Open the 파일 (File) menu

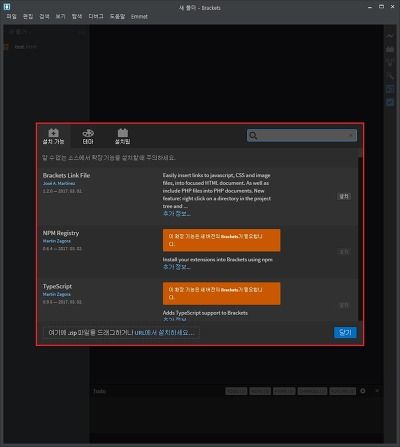[11, 16]
